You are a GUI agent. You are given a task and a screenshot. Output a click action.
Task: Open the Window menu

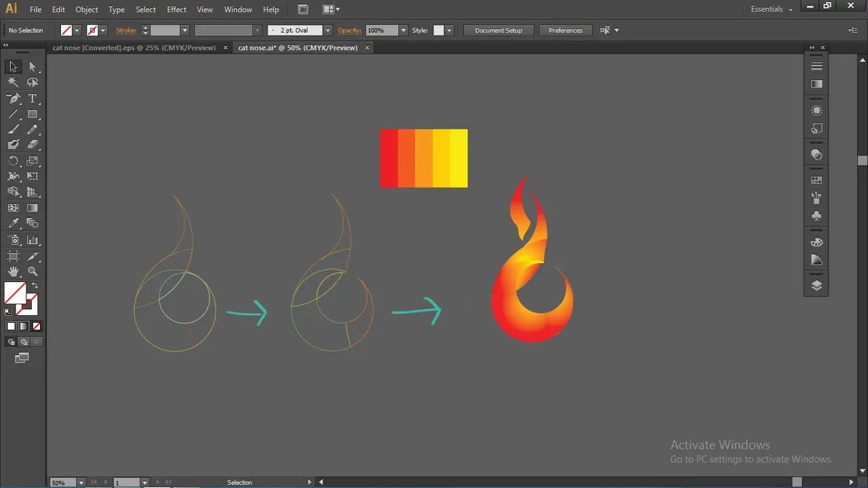238,9
